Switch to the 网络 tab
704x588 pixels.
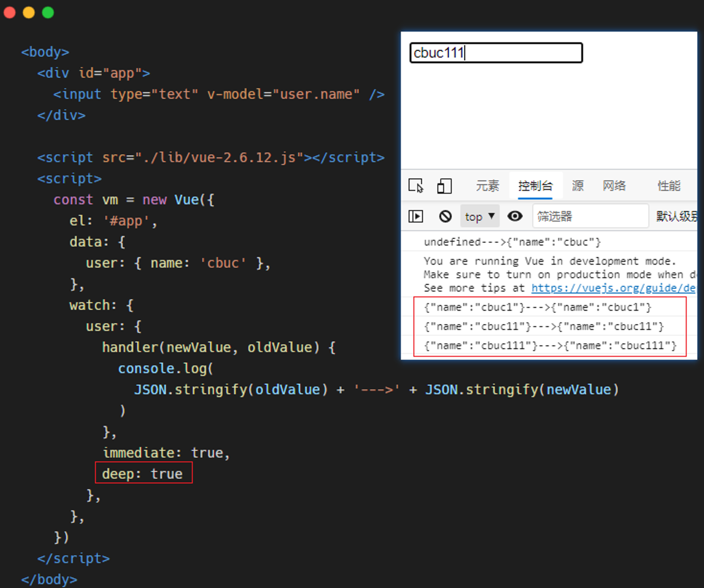point(614,186)
